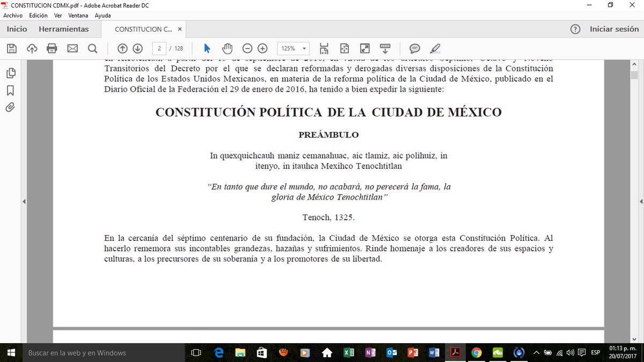
Task: Switch to the Herramientas tab
Action: [64, 29]
